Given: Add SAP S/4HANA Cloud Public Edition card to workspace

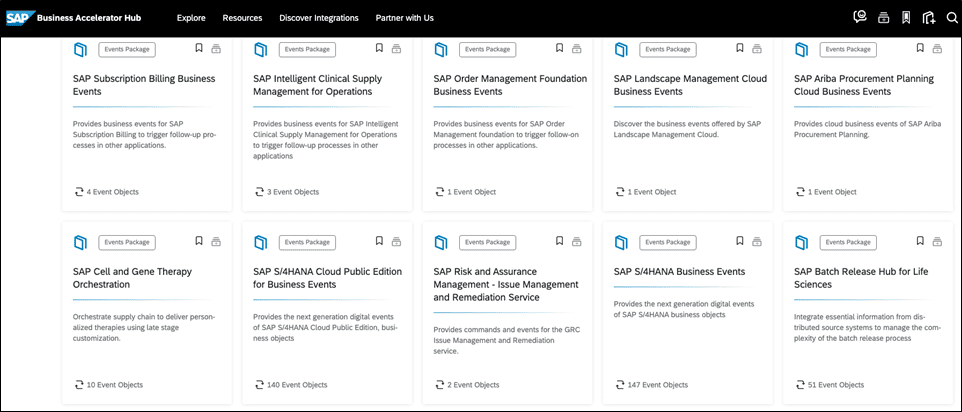Looking at the screenshot, I should (396, 242).
